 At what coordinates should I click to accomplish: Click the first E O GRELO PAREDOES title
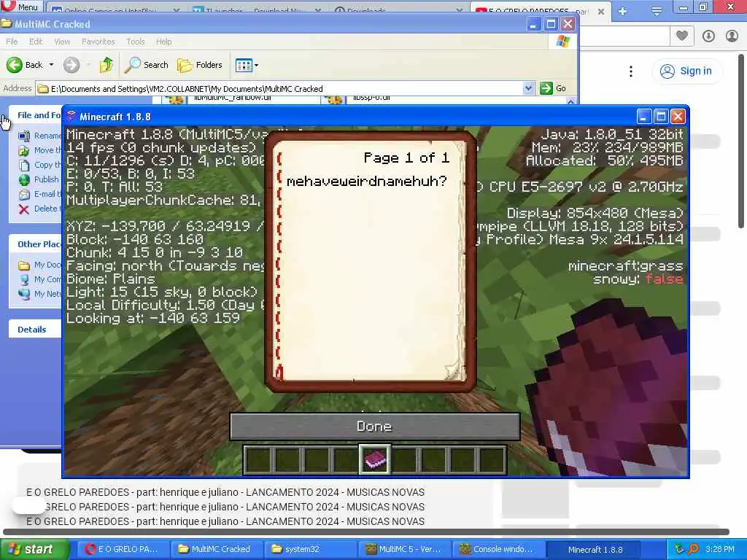tap(225, 492)
